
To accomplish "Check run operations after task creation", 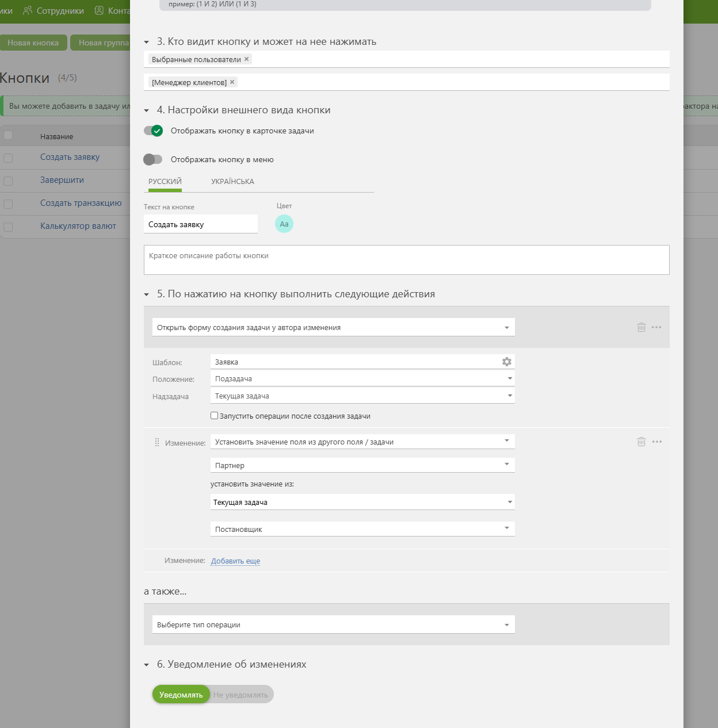I will click(215, 416).
